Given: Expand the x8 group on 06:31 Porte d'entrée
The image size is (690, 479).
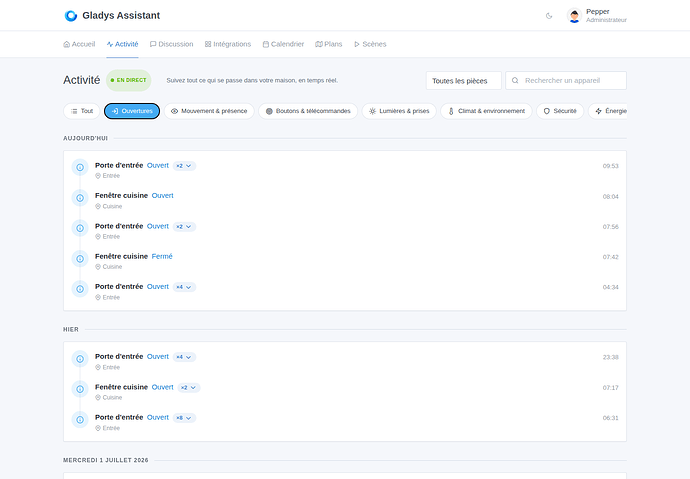Looking at the screenshot, I should coord(184,418).
